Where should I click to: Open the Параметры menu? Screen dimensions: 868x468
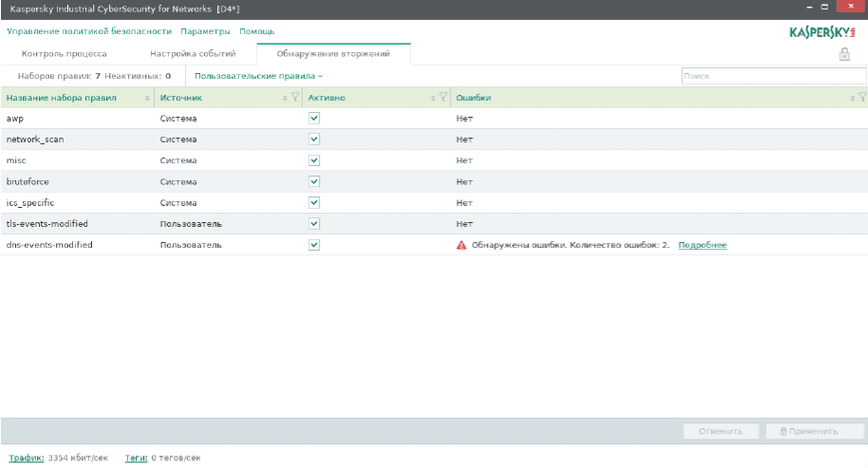[205, 31]
